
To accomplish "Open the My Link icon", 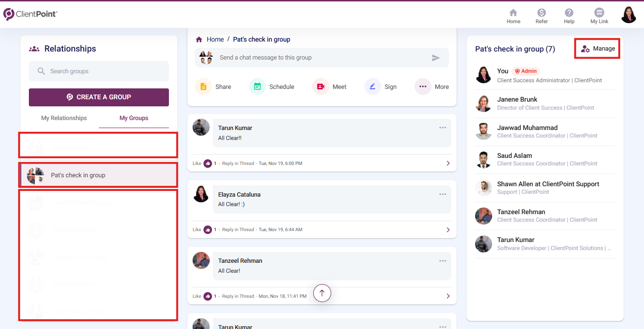I will pos(599,13).
